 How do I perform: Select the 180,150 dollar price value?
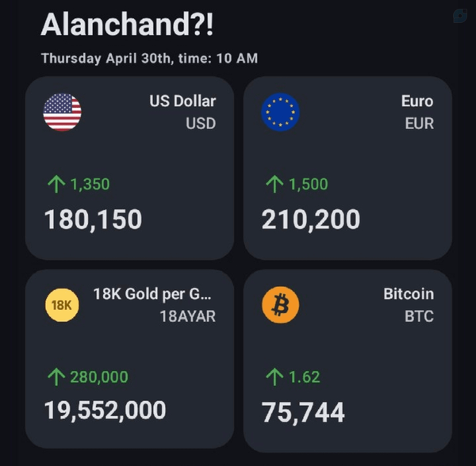coord(93,220)
